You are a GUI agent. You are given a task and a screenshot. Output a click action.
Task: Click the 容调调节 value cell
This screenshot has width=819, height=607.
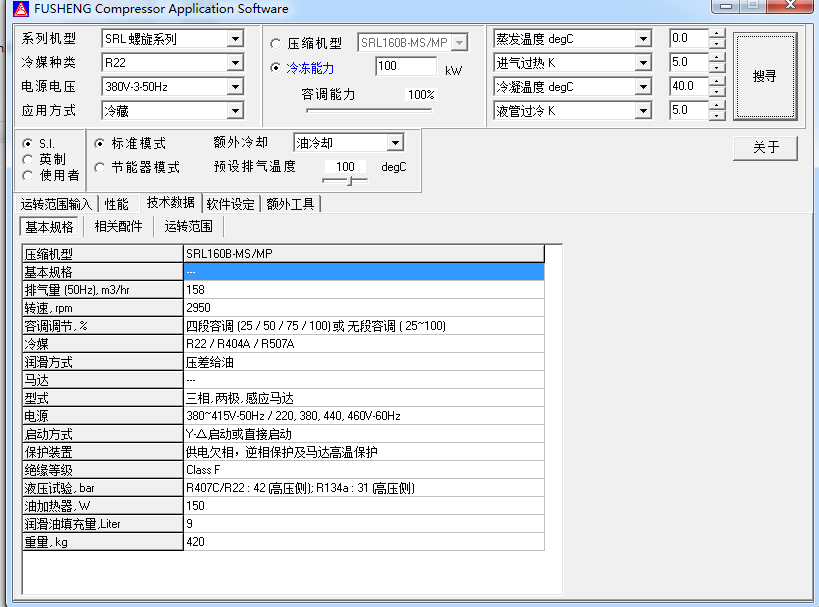point(364,326)
